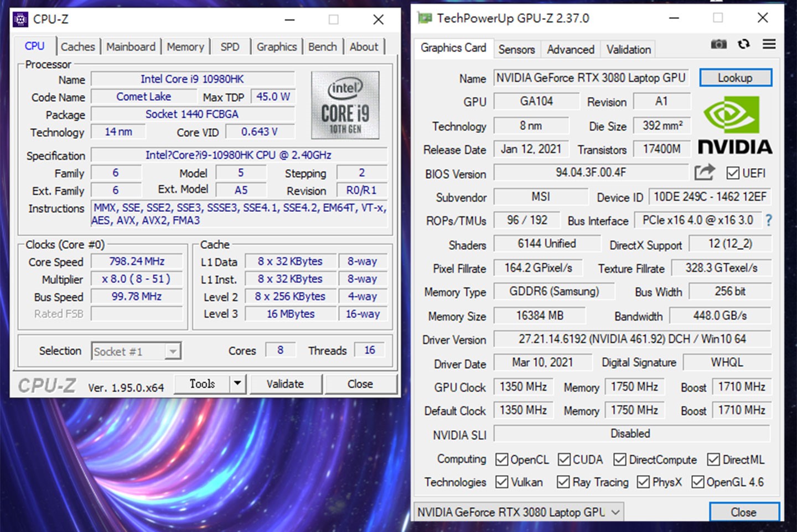The width and height of the screenshot is (797, 532).
Task: Click the Bus Interface question mark icon
Action: point(769,221)
